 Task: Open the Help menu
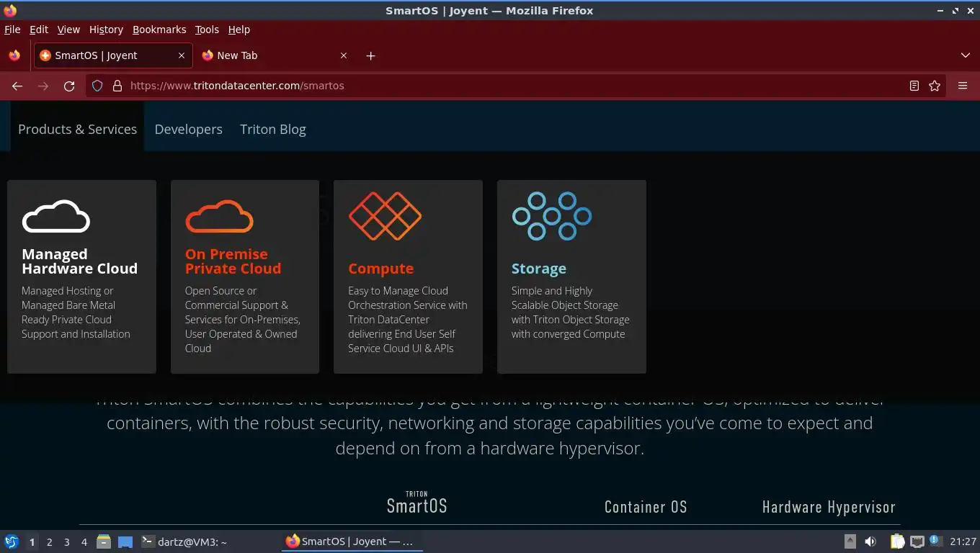point(239,30)
